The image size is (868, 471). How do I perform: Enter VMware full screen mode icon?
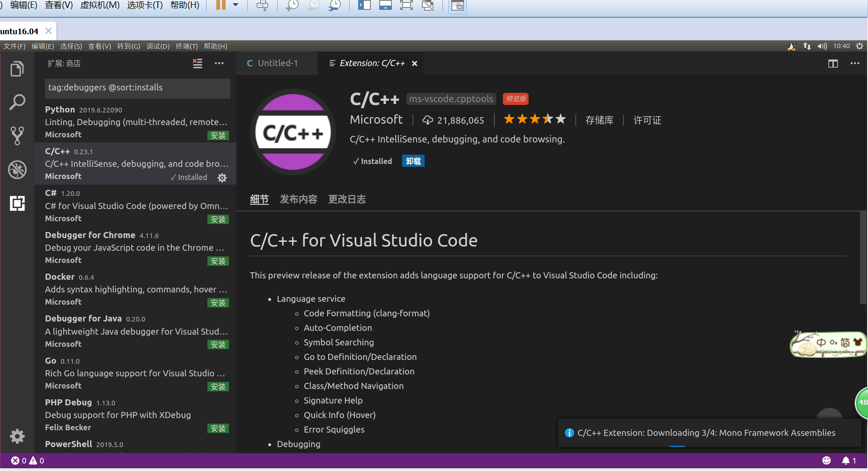click(x=406, y=5)
